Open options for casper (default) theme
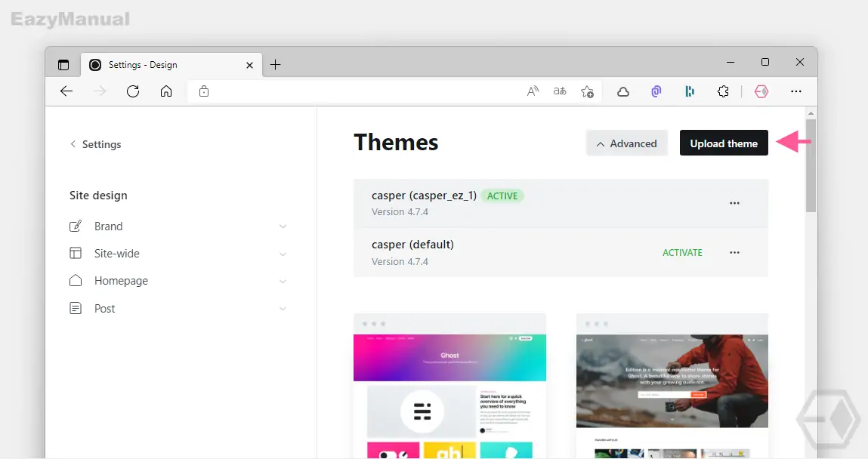868x459 pixels. [x=734, y=253]
